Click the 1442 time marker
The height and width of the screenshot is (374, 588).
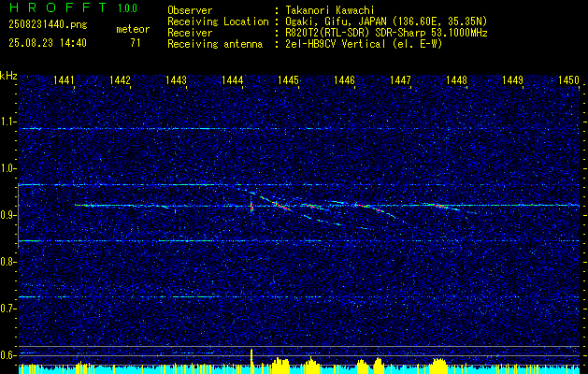pos(120,79)
